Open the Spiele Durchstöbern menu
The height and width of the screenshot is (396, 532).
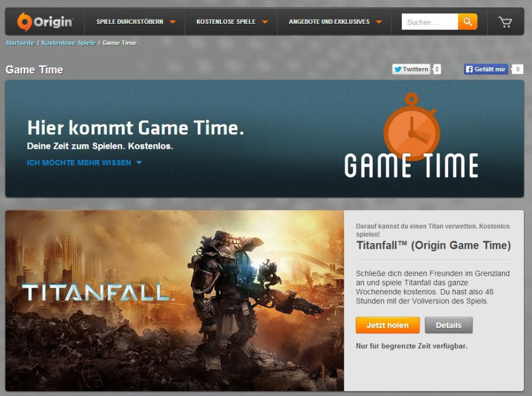(x=130, y=22)
